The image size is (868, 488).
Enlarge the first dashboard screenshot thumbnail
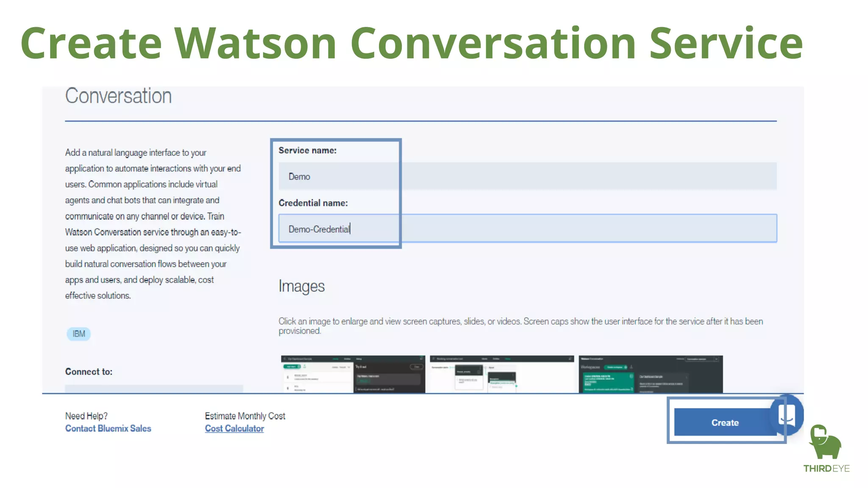pyautogui.click(x=353, y=374)
